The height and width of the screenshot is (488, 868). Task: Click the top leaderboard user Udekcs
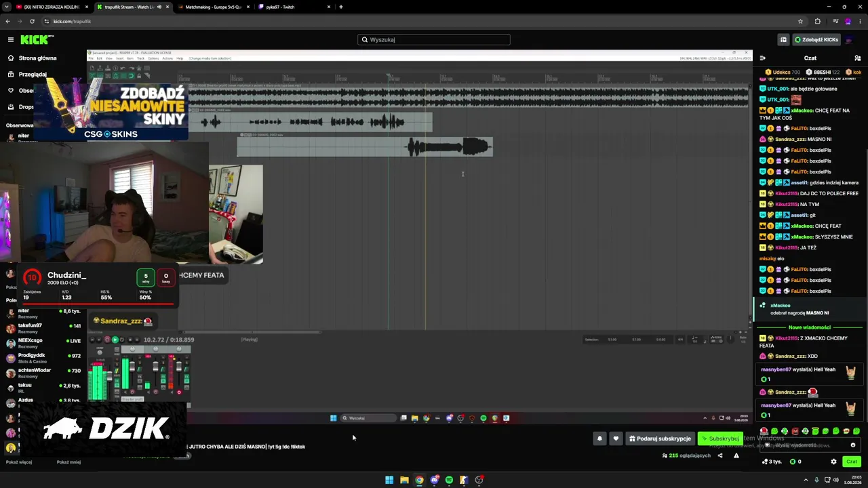pos(783,72)
